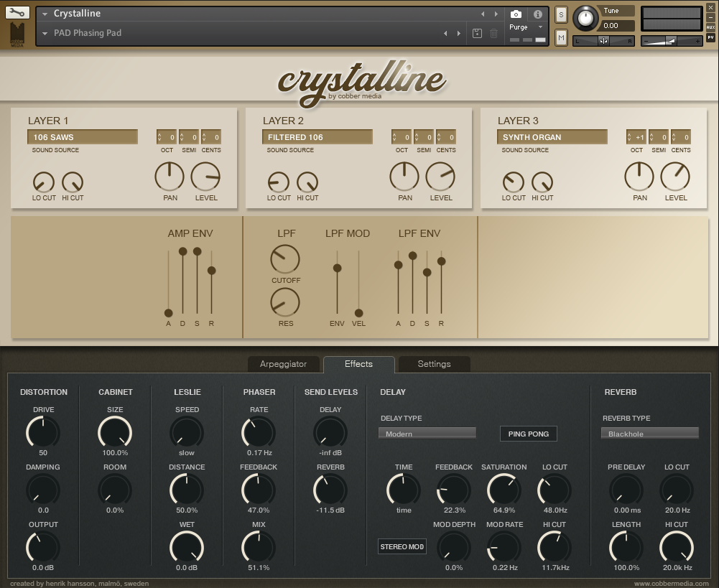
Task: Click the Cabinet Size knob
Action: 115,432
